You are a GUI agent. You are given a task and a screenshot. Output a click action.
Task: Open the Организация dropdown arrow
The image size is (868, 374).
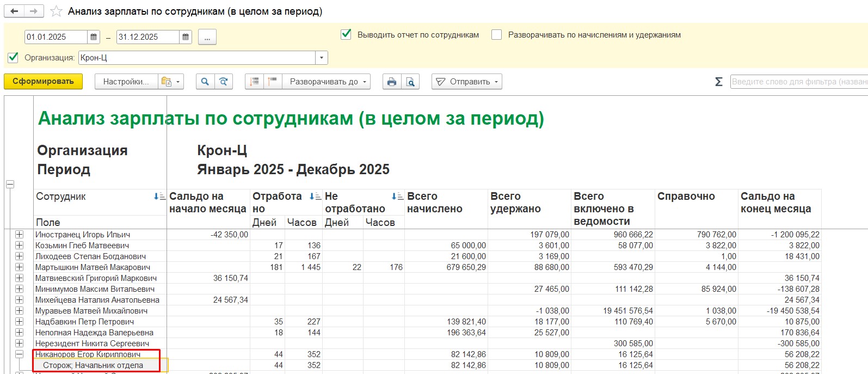tap(322, 58)
